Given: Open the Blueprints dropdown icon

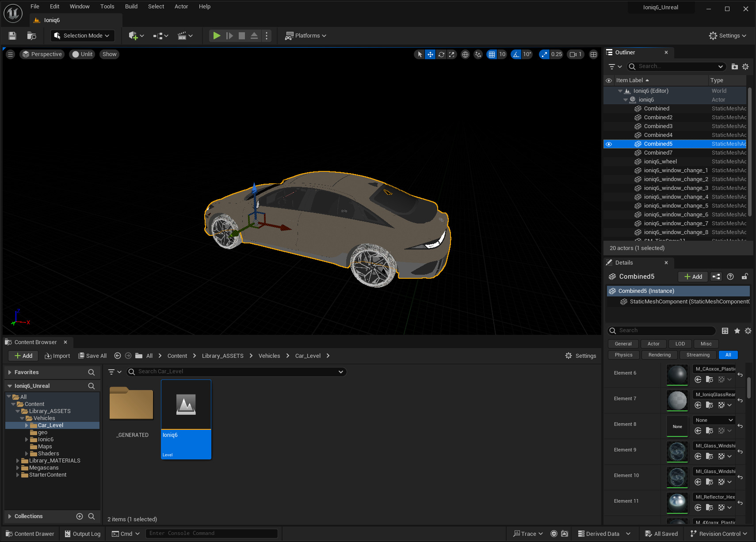Looking at the screenshot, I should [x=160, y=36].
